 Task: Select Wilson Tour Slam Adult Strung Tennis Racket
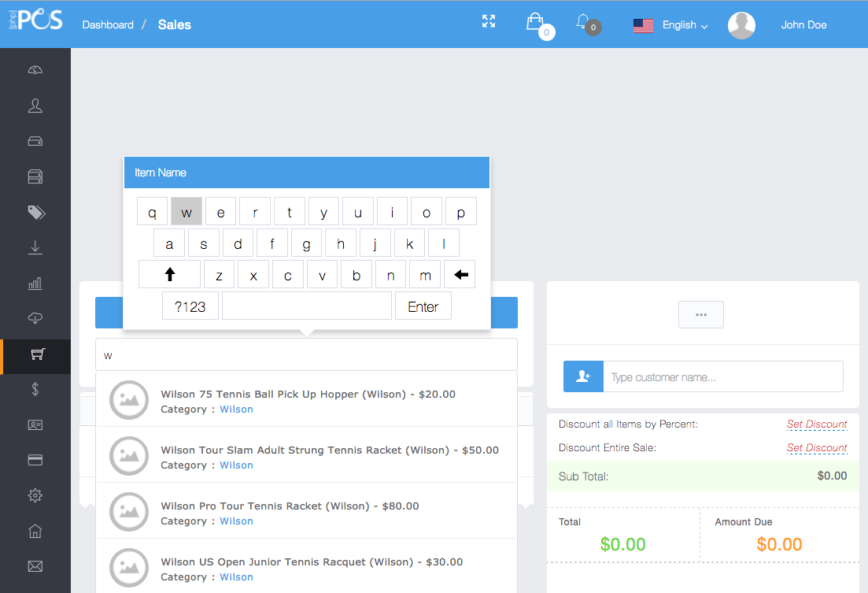coord(306,455)
